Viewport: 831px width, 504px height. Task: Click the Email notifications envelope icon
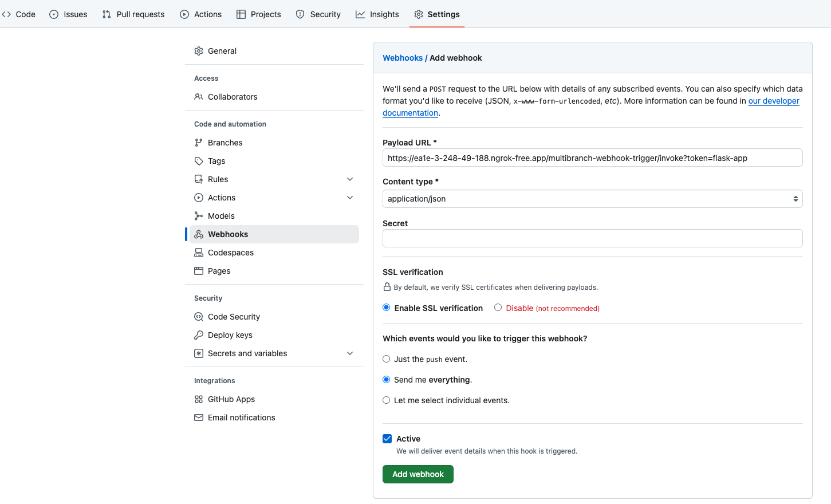(199, 418)
